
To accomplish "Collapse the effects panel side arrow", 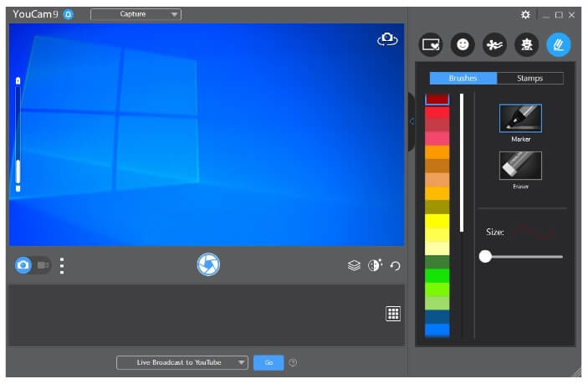I will click(412, 121).
